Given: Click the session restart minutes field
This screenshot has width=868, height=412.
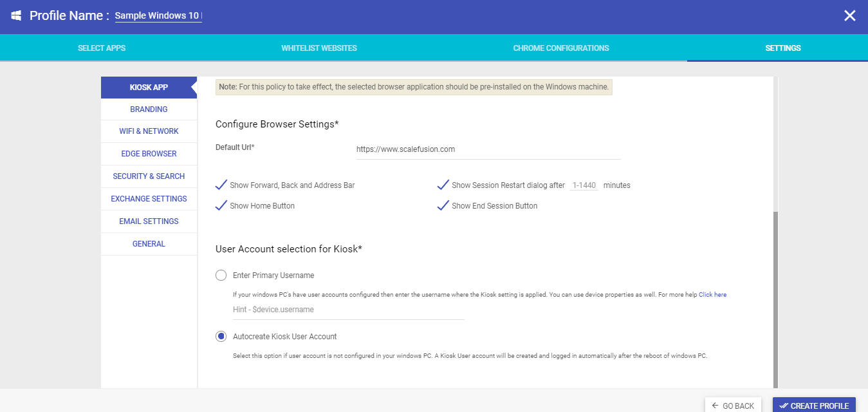Looking at the screenshot, I should (584, 185).
